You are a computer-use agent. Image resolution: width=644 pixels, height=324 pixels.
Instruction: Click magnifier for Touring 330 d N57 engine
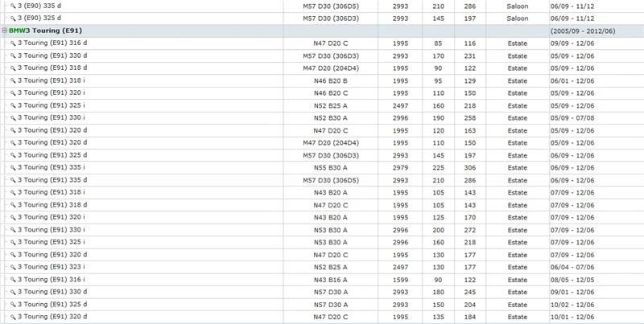point(13,292)
